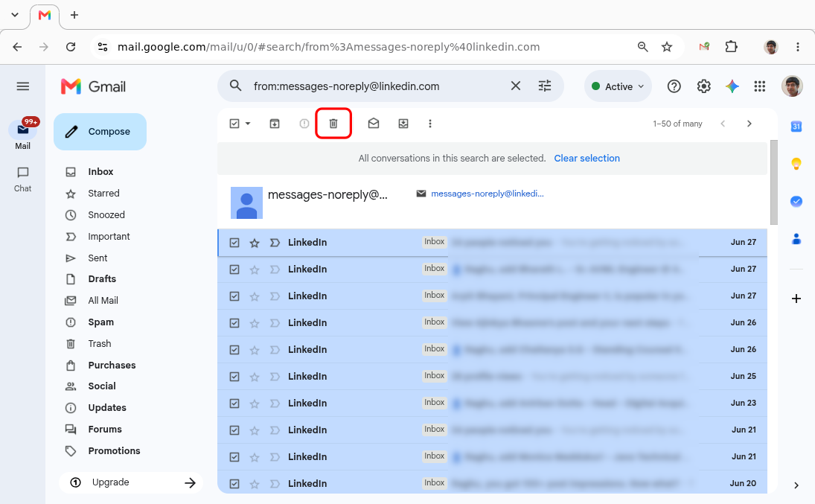The height and width of the screenshot is (504, 815).
Task: Open the messages-noreply@linkedi... email link
Action: [x=488, y=194]
